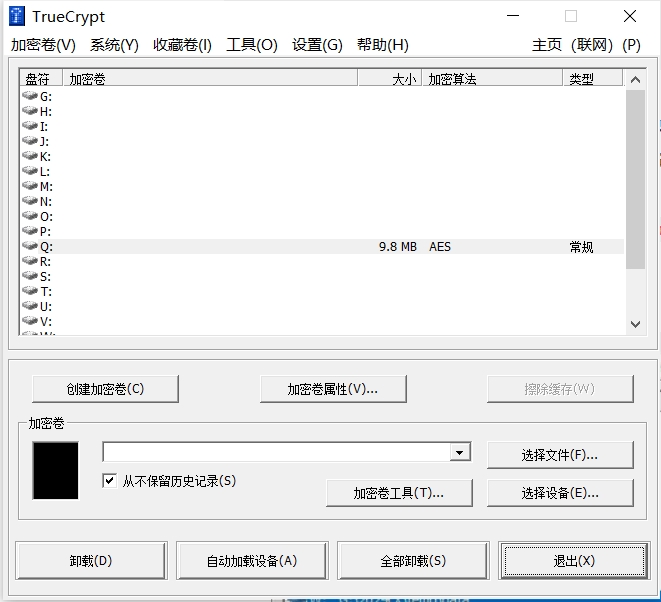
Task: Click 选择设备(E)... button
Action: (560, 493)
